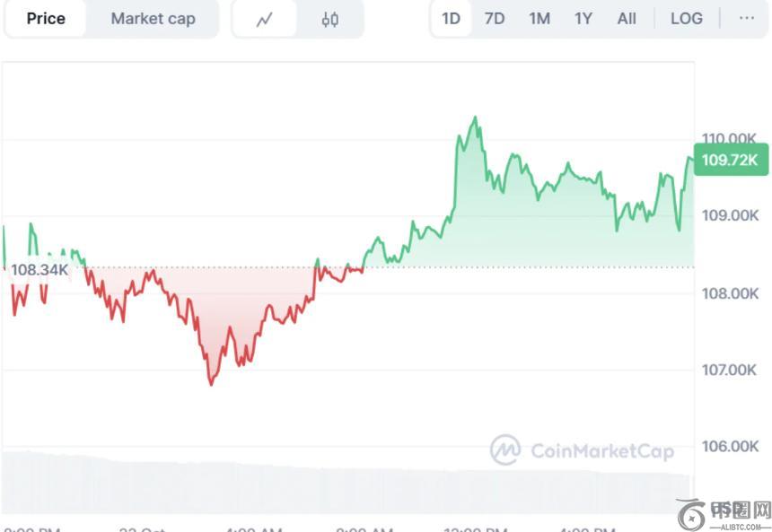This screenshot has height=532, width=772.
Task: Click the 106.00K axis label
Action: click(730, 446)
